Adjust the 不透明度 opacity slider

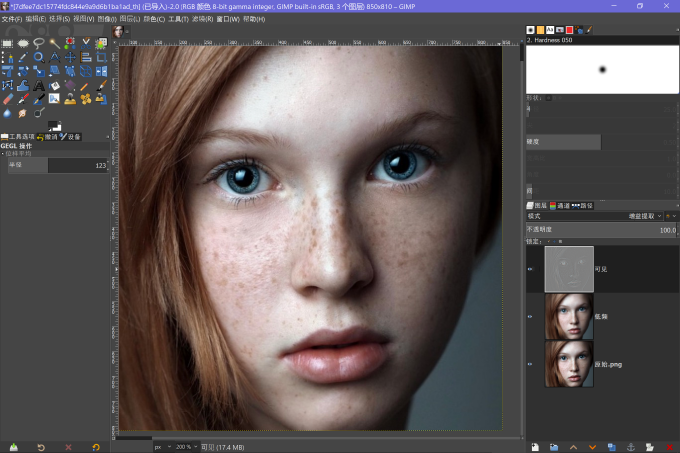point(602,230)
